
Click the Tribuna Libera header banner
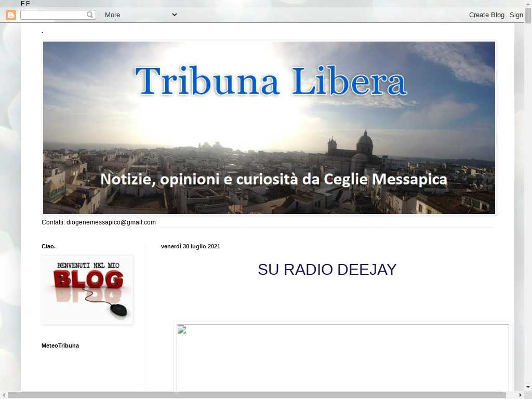pyautogui.click(x=269, y=128)
